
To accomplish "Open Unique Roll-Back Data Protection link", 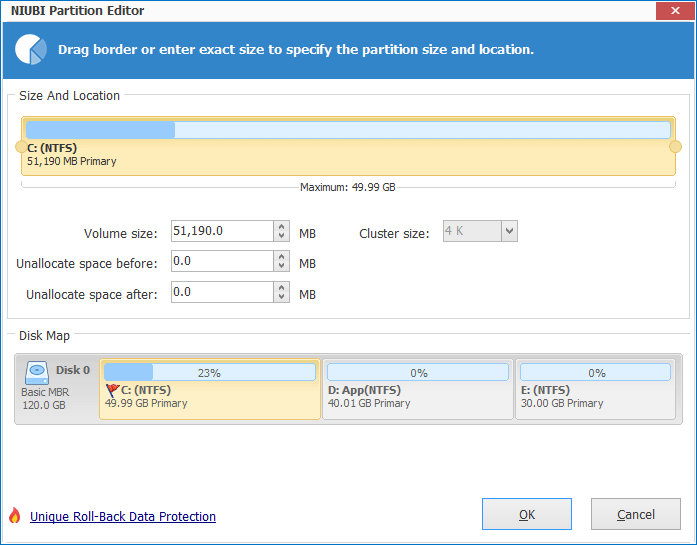I will point(123,517).
